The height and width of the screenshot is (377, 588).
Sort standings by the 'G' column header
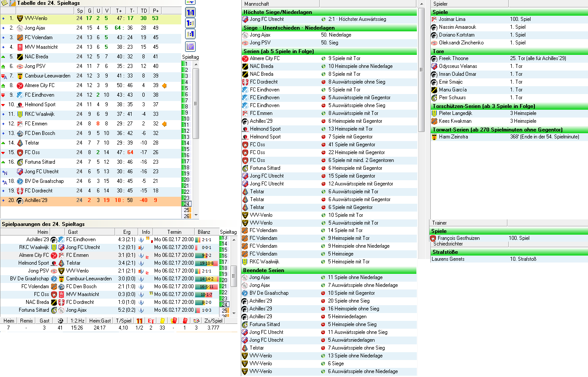[x=89, y=10]
